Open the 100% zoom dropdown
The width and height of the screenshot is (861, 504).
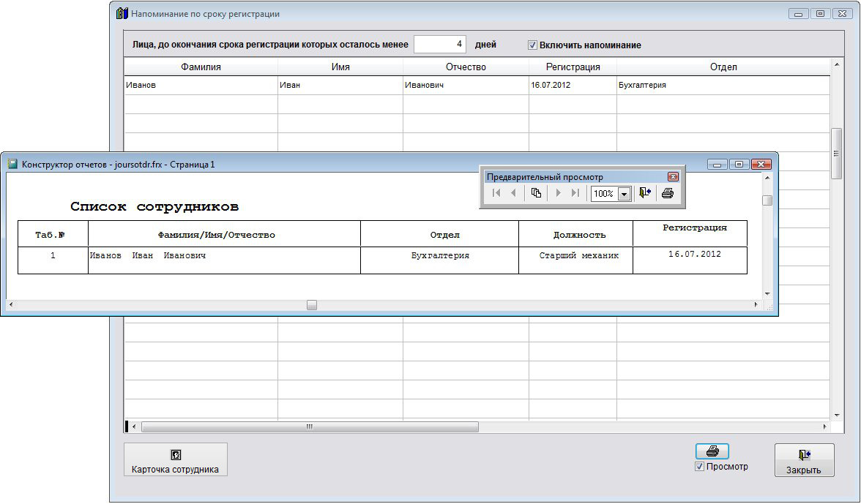click(624, 194)
